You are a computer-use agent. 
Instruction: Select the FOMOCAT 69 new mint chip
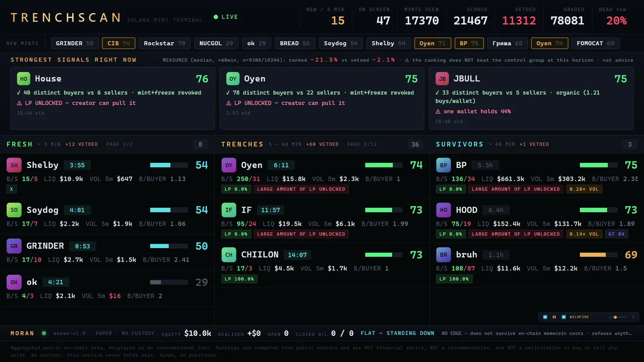pos(595,43)
